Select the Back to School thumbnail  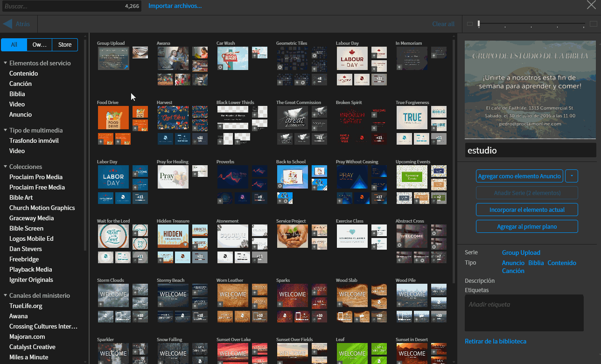tap(293, 177)
